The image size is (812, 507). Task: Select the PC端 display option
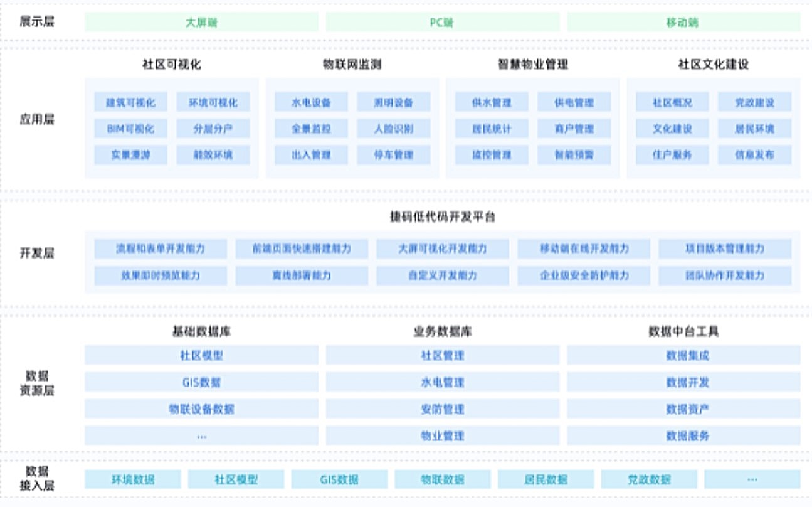442,23
